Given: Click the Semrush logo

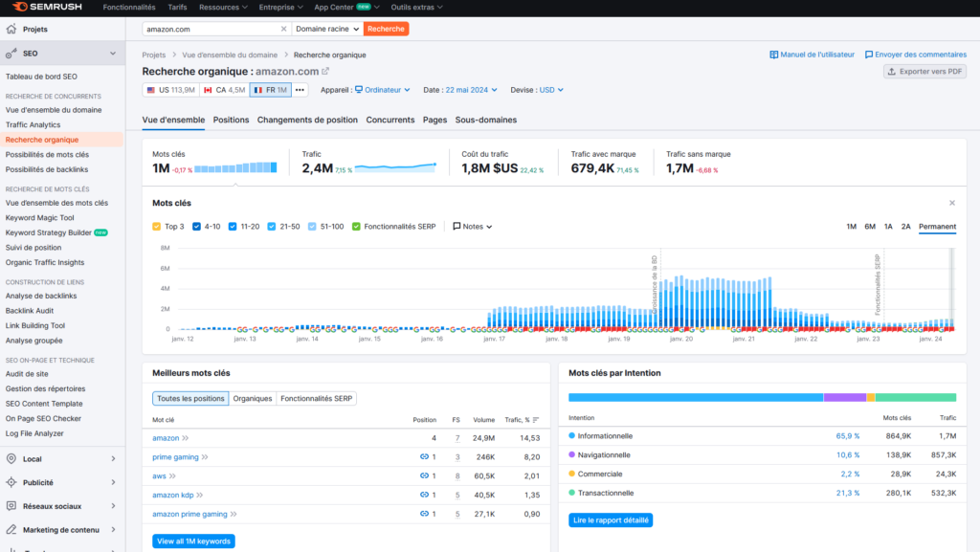Looking at the screenshot, I should click(48, 7).
